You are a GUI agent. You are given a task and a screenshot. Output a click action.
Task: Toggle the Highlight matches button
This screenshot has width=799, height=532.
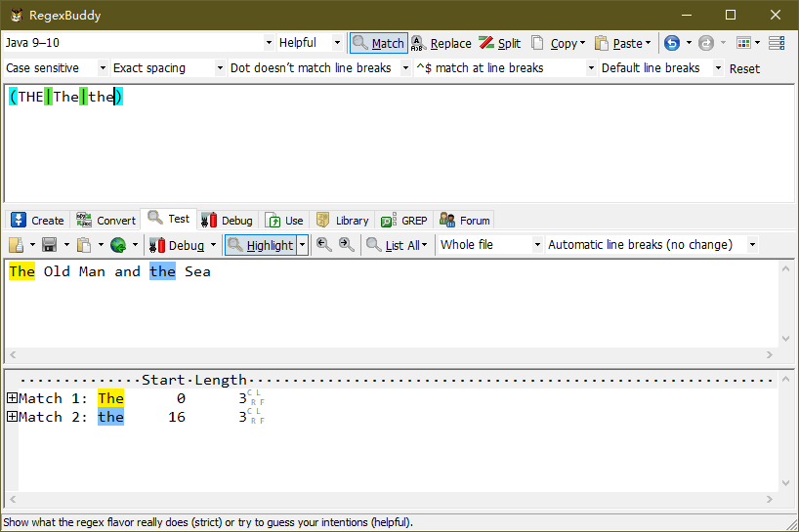pos(260,245)
